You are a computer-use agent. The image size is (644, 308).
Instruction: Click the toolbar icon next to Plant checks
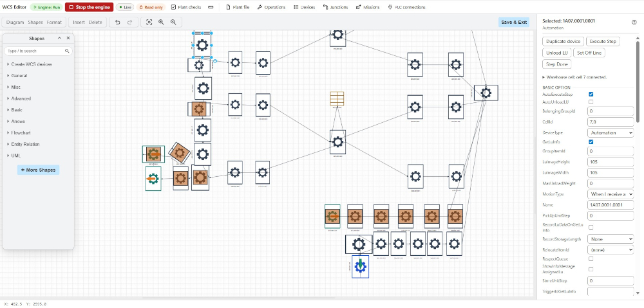click(x=211, y=7)
